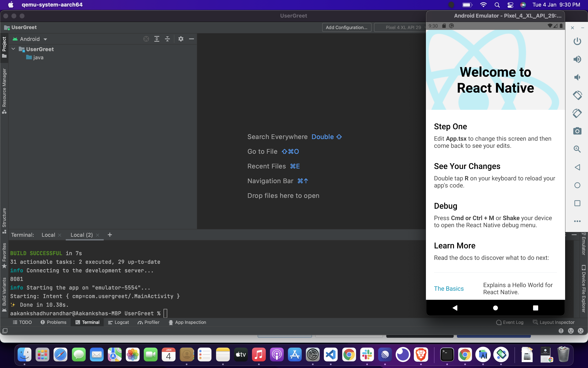This screenshot has width=588, height=368.
Task: Click emulator sidebar Overview square icon
Action: [577, 203]
